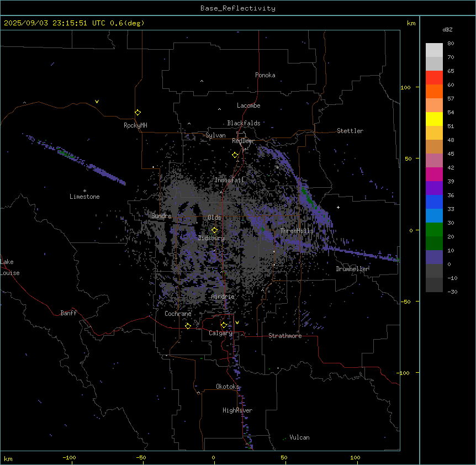Click the Base_Reflectivity title
476x465 pixels.
[x=238, y=8]
